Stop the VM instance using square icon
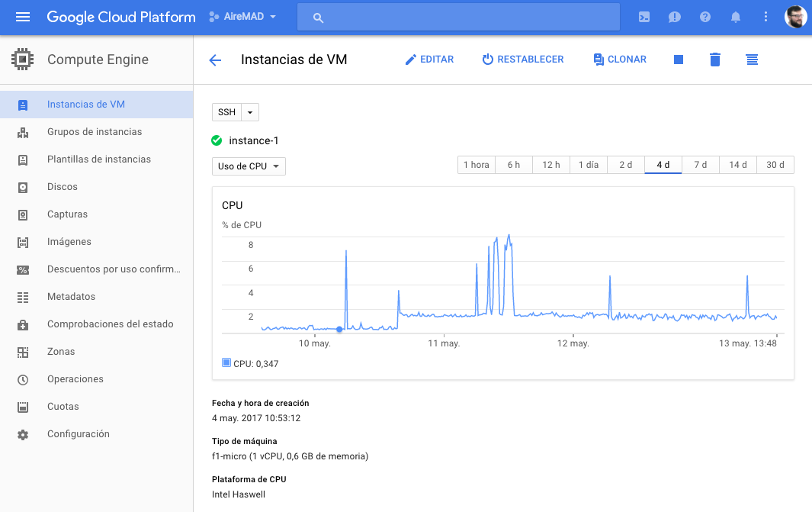812x512 pixels. pyautogui.click(x=679, y=60)
